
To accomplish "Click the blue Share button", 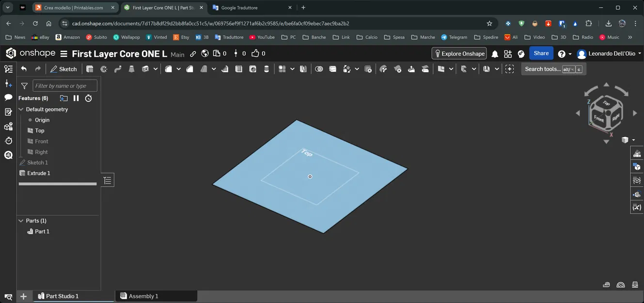I will (541, 53).
